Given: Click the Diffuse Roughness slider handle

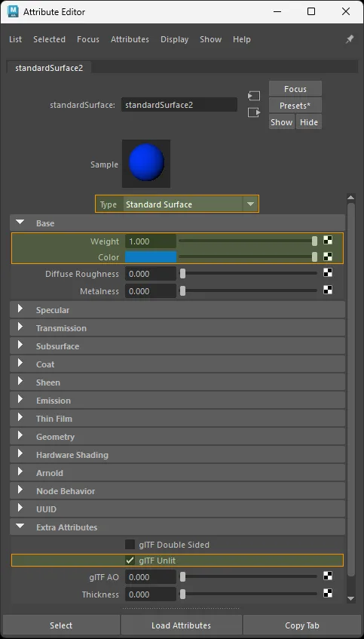Looking at the screenshot, I should click(x=183, y=273).
